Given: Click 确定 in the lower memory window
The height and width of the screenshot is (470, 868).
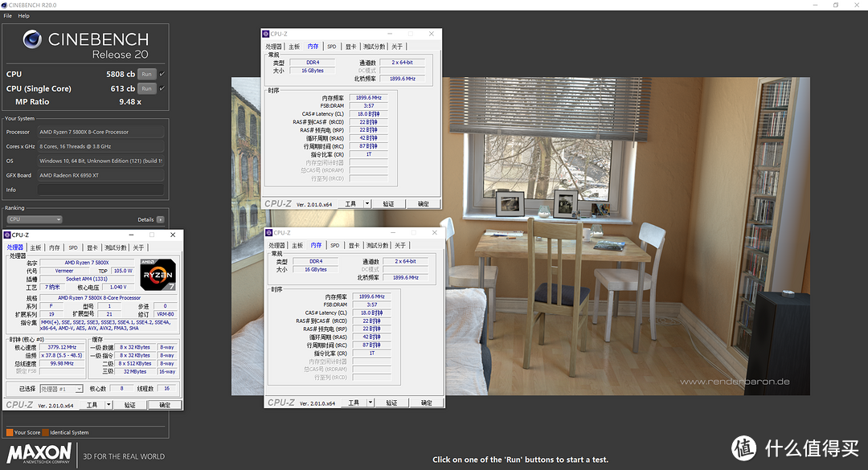Looking at the screenshot, I should (427, 403).
